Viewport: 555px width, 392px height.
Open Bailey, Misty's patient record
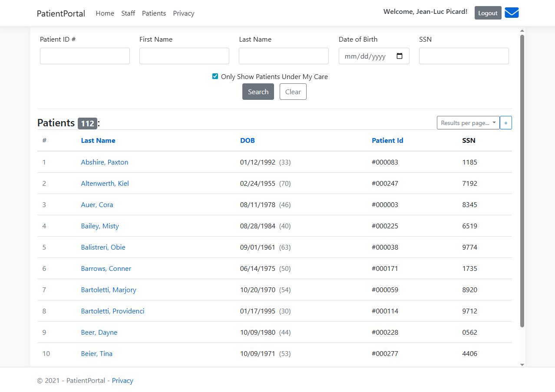click(100, 226)
